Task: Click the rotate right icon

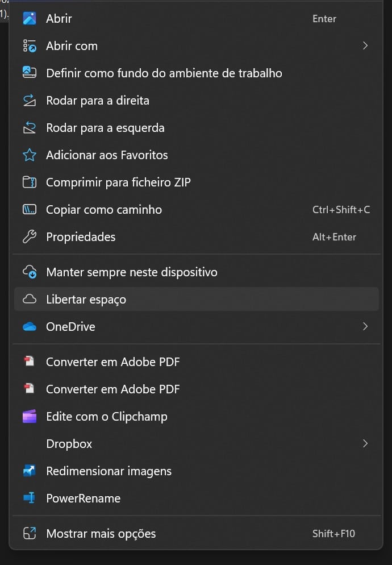Action: (29, 101)
